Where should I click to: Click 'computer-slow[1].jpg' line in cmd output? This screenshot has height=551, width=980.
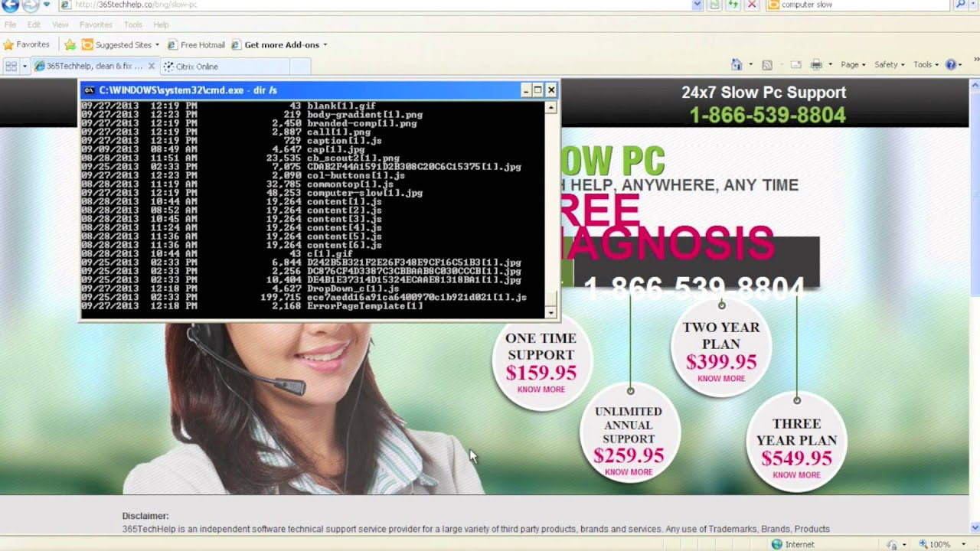point(364,193)
